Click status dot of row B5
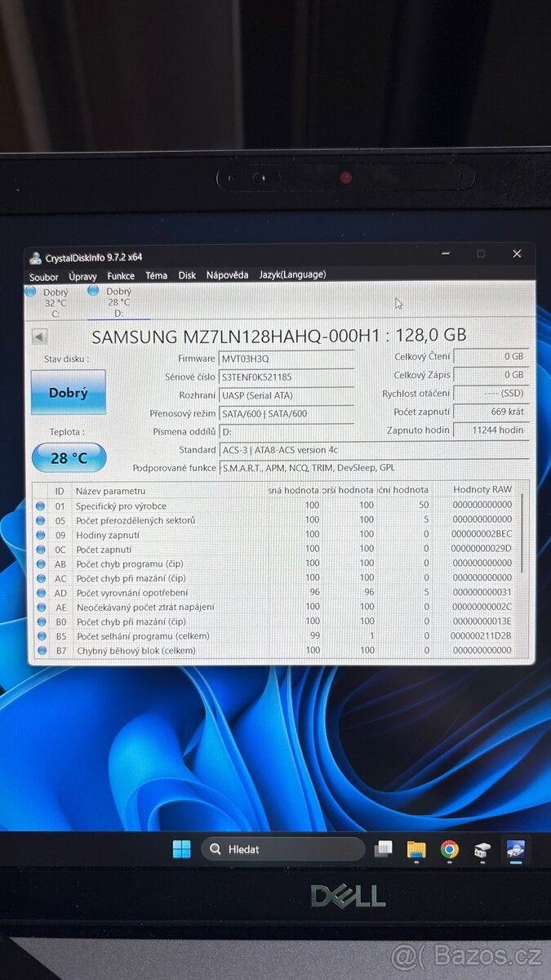This screenshot has height=980, width=551. tap(41, 636)
